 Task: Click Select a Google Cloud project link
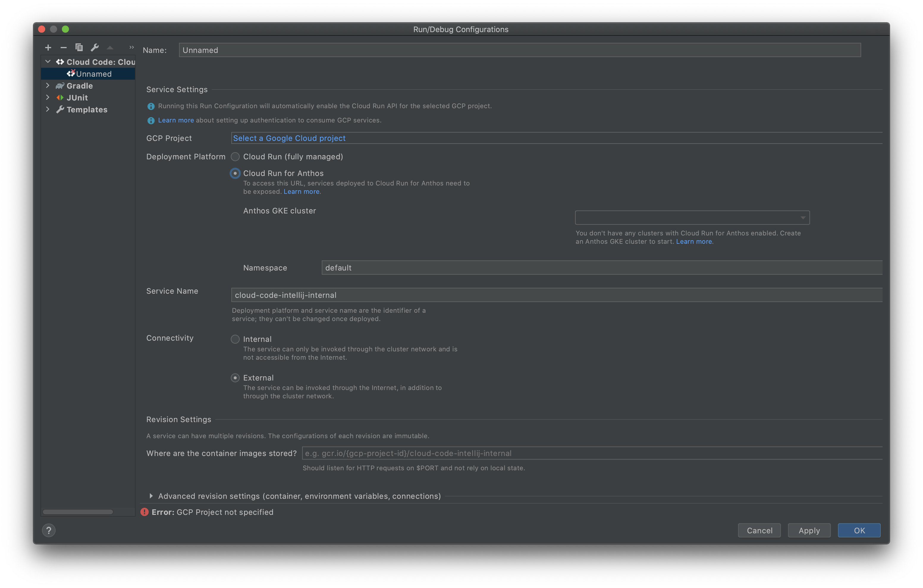[x=289, y=138]
